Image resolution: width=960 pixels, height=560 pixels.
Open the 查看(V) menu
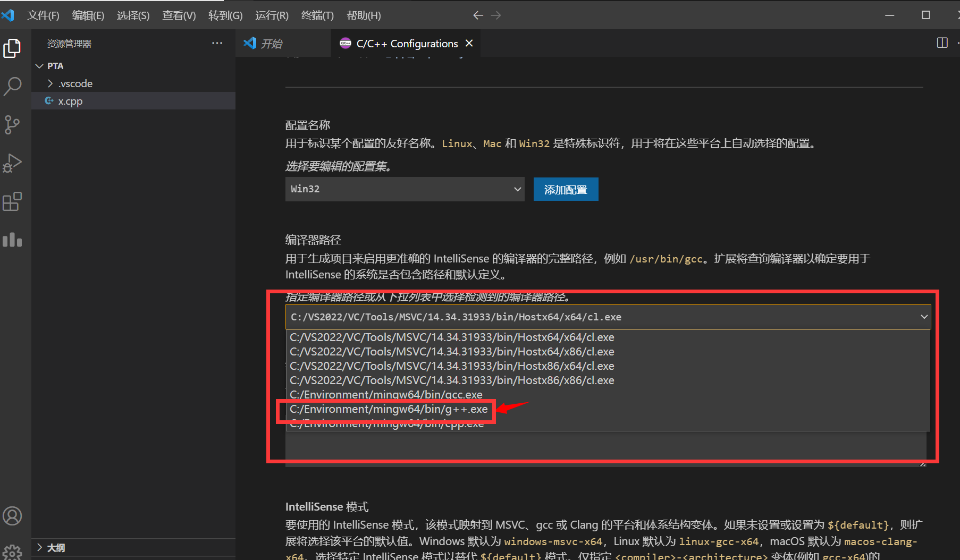[x=179, y=15]
